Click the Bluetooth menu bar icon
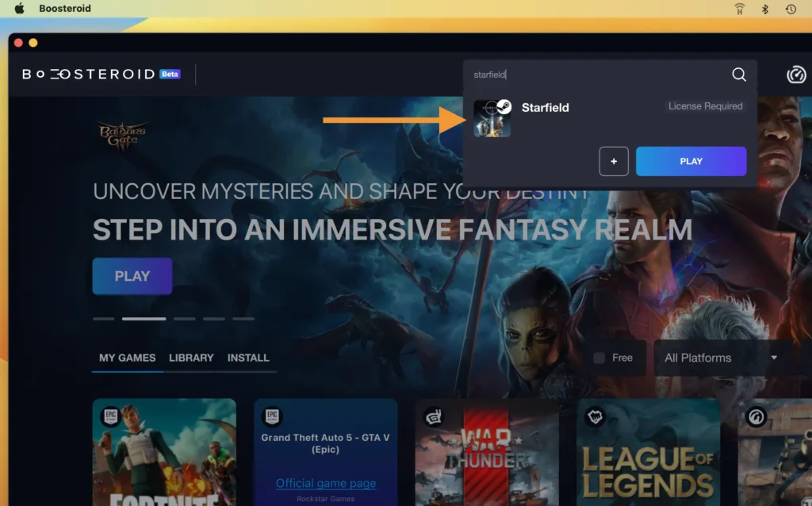This screenshot has width=812, height=506. [765, 9]
